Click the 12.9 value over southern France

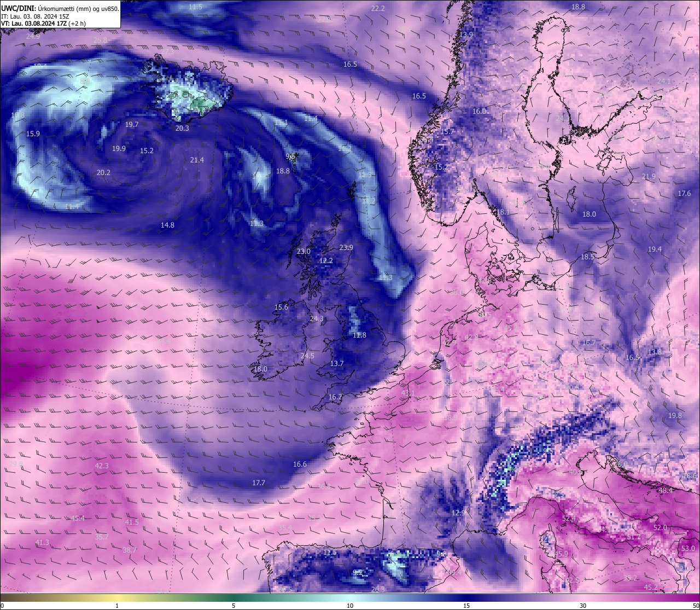coord(458,513)
